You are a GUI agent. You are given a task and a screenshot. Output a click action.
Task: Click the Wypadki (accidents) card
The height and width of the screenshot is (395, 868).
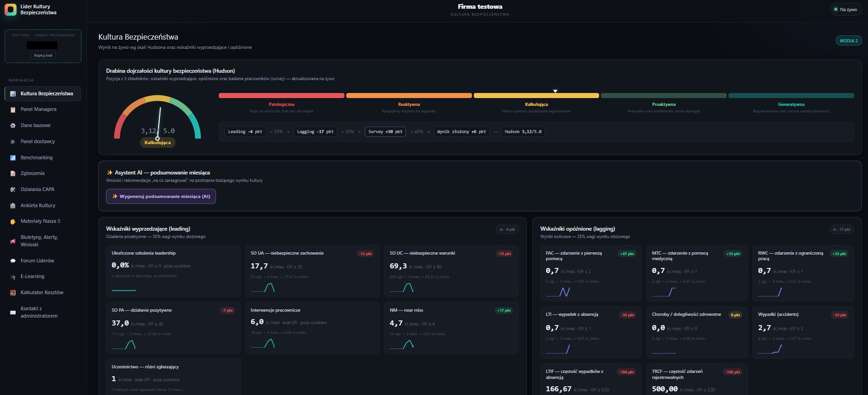pyautogui.click(x=803, y=332)
